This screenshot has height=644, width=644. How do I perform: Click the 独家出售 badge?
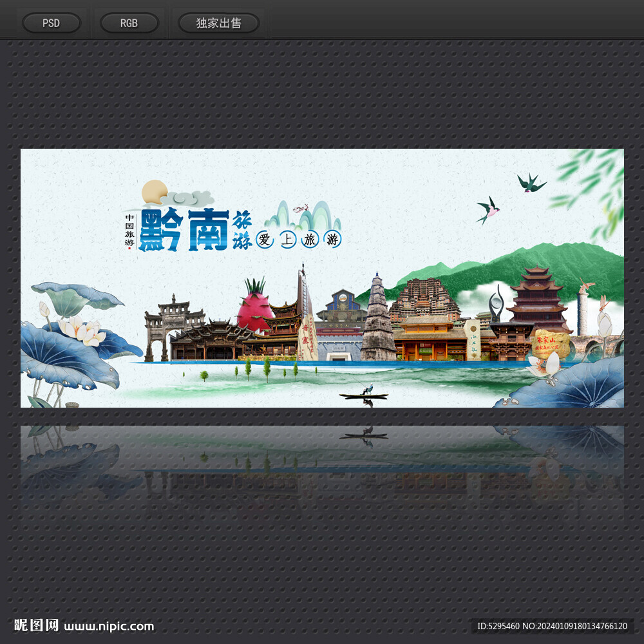[x=218, y=23]
